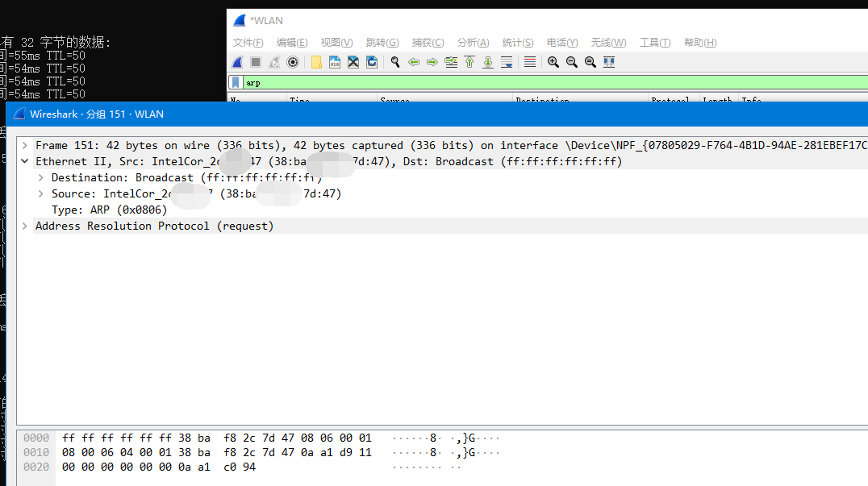Screen dimensions: 868x486
Task: Stop the running capture with square icon
Action: pos(256,62)
